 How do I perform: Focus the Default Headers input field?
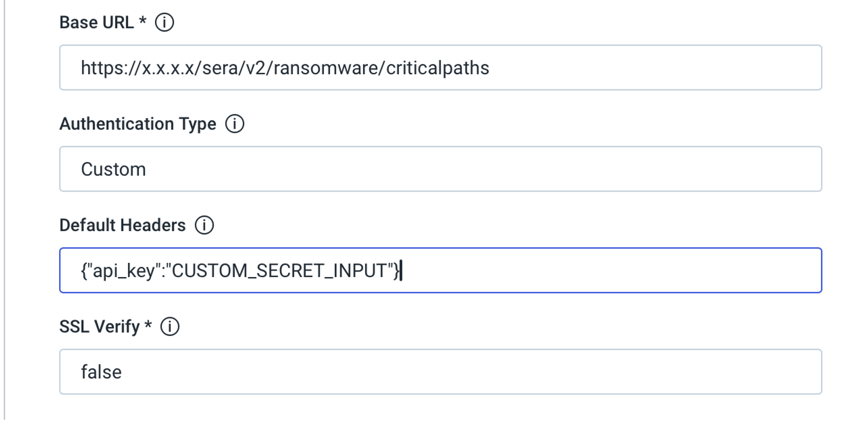440,270
